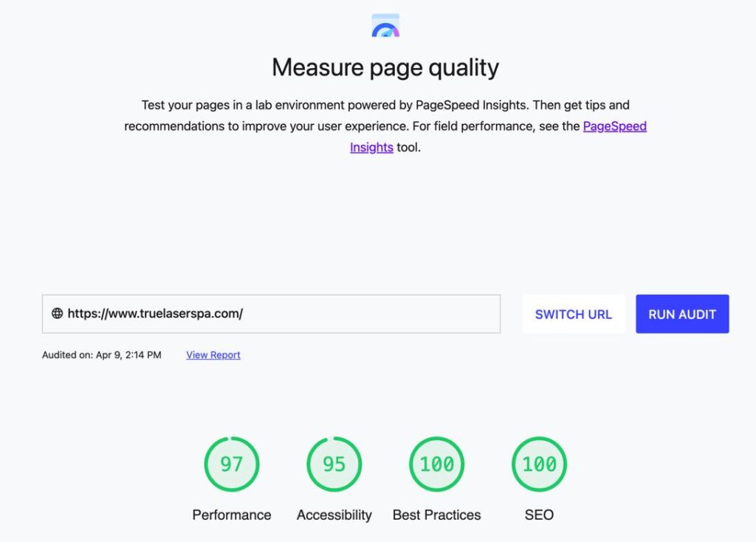Select the Accessibility score gauge 95
The image size is (756, 542).
(x=334, y=464)
